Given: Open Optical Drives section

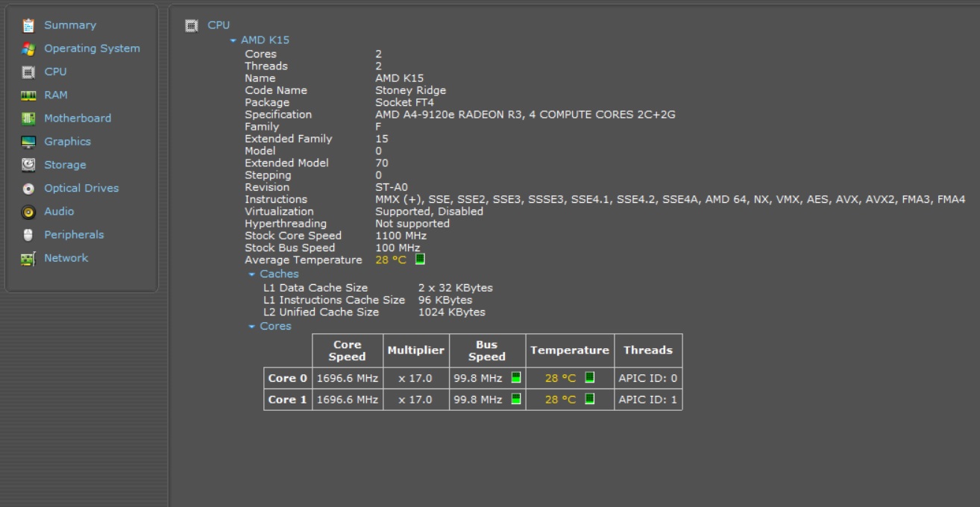Looking at the screenshot, I should (x=81, y=189).
